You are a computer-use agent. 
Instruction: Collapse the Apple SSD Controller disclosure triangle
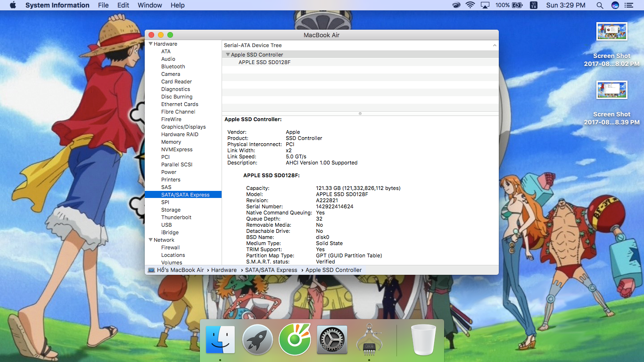tap(228, 55)
